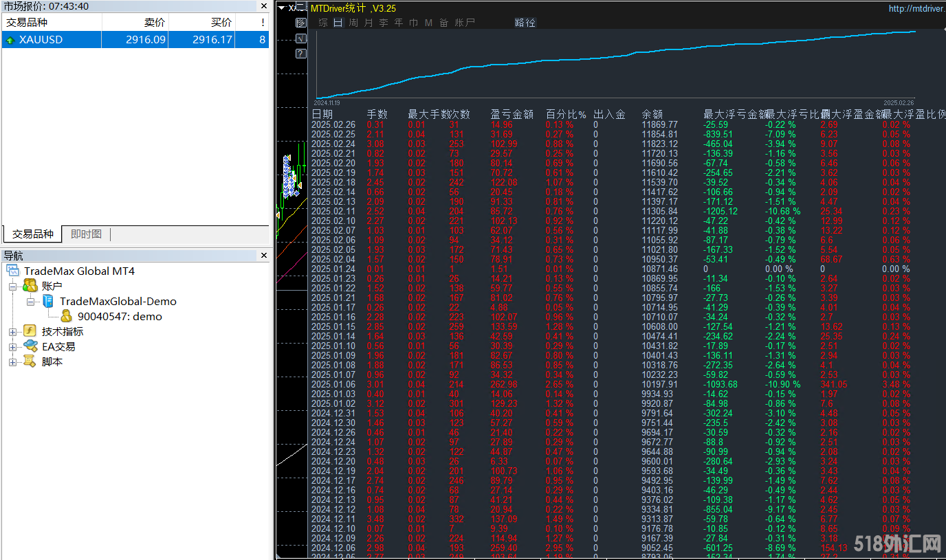
Task: Switch to the 交易品种 tab
Action: pyautogui.click(x=32, y=234)
